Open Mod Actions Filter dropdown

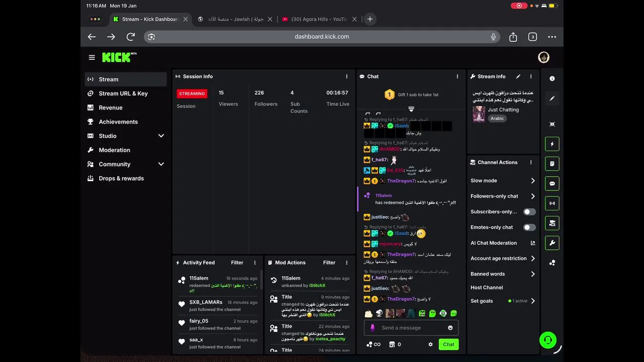coord(329,262)
